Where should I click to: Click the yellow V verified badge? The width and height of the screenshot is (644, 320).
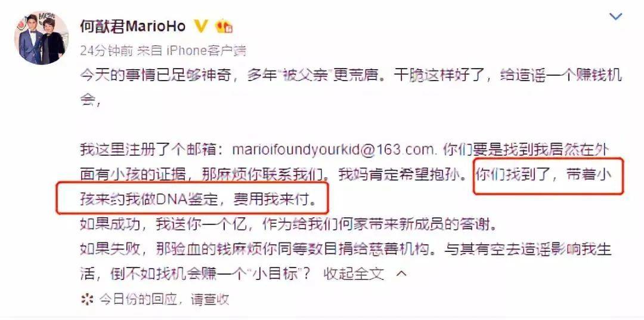(x=201, y=26)
